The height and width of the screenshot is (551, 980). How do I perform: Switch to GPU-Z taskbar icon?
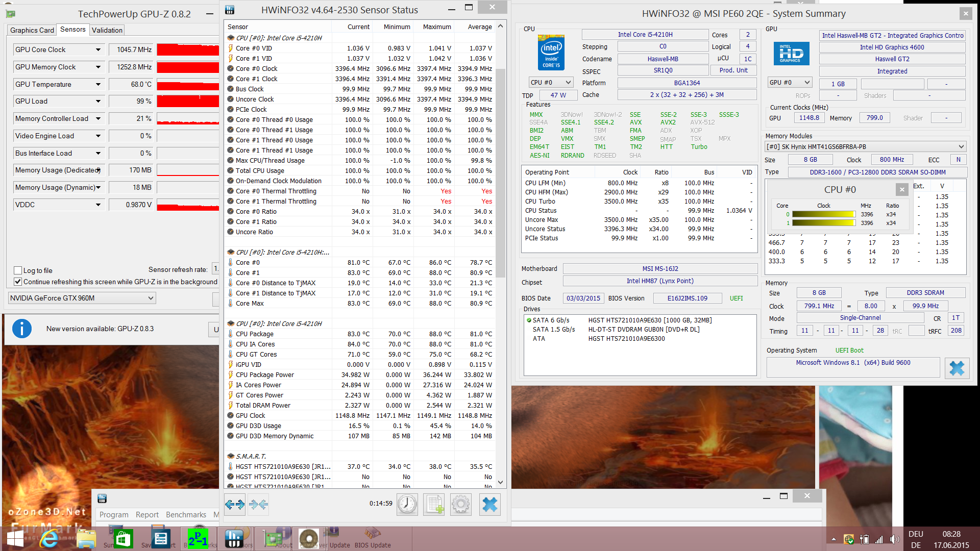click(x=272, y=539)
